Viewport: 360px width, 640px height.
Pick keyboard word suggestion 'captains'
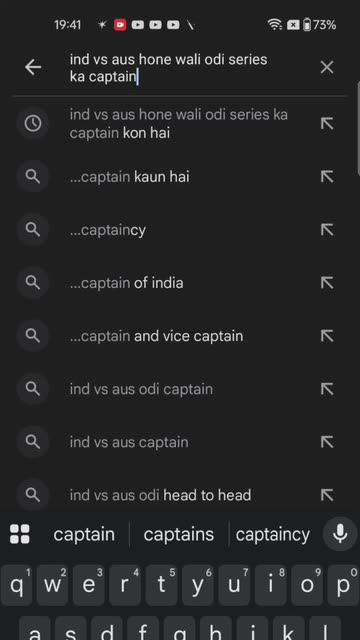[179, 534]
